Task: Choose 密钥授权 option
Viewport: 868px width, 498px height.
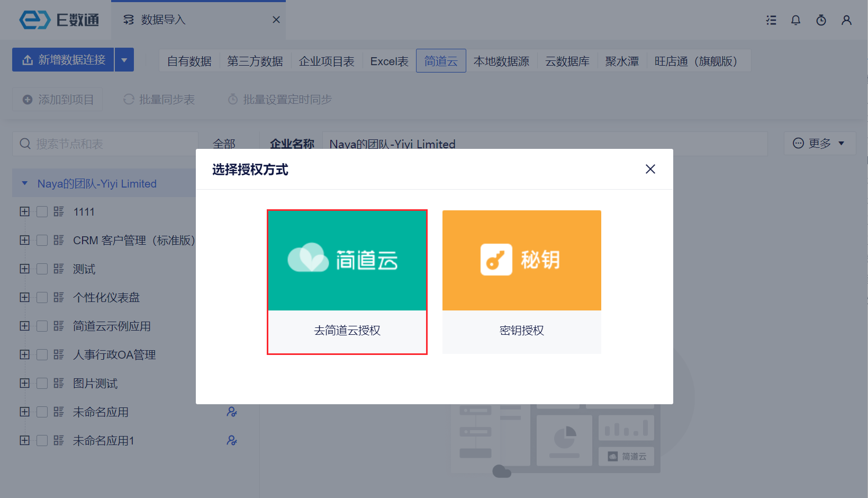Action: (522, 282)
